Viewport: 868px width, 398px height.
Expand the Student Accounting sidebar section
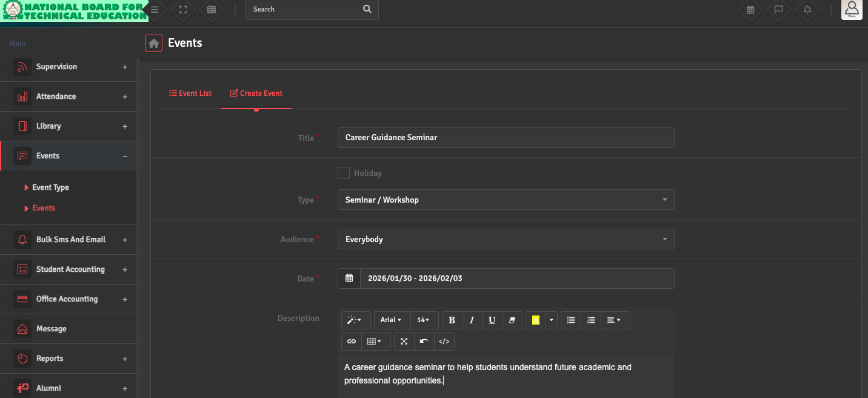(70, 269)
